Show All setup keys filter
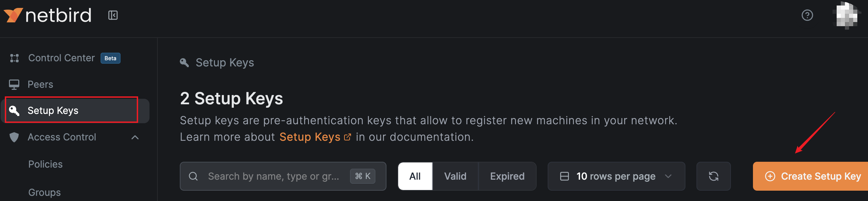Viewport: 868px width, 201px height. click(415, 176)
